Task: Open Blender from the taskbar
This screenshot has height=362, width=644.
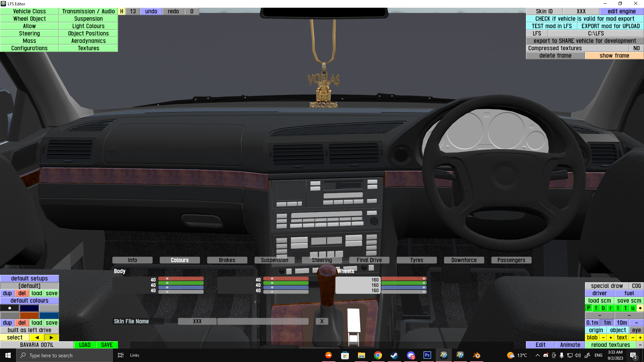Action: tap(476, 355)
